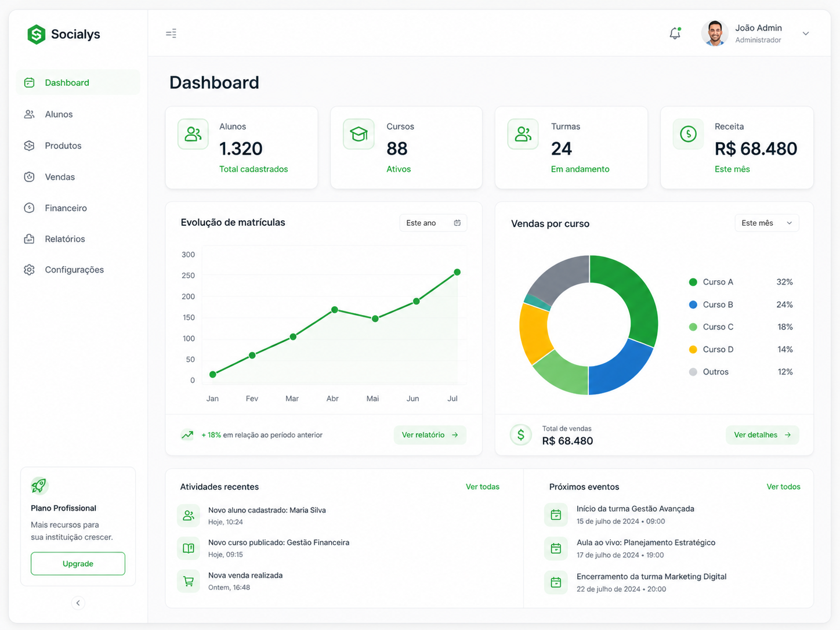Viewport: 840px width, 630px height.
Task: Click the dollar icon beside Total de vendas
Action: [x=521, y=435]
